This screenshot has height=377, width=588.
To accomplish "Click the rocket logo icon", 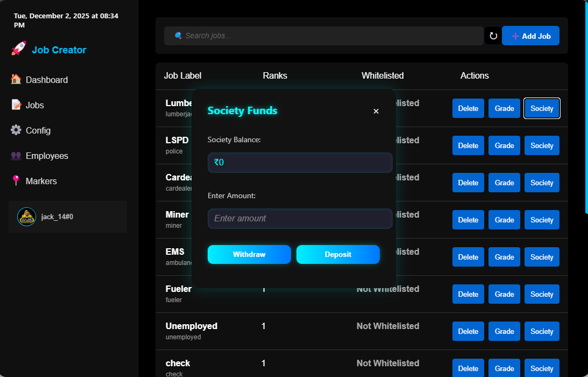I will [19, 48].
